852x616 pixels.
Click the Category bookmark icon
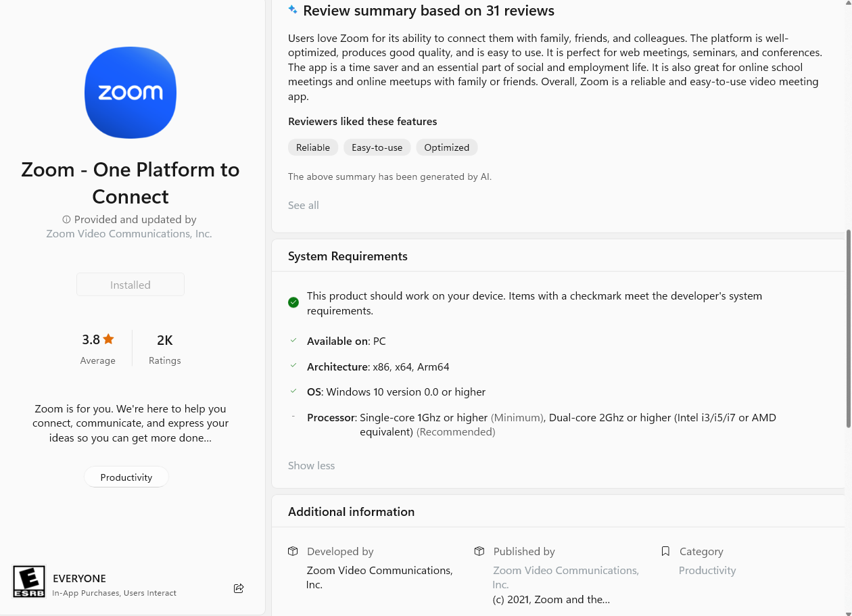665,551
